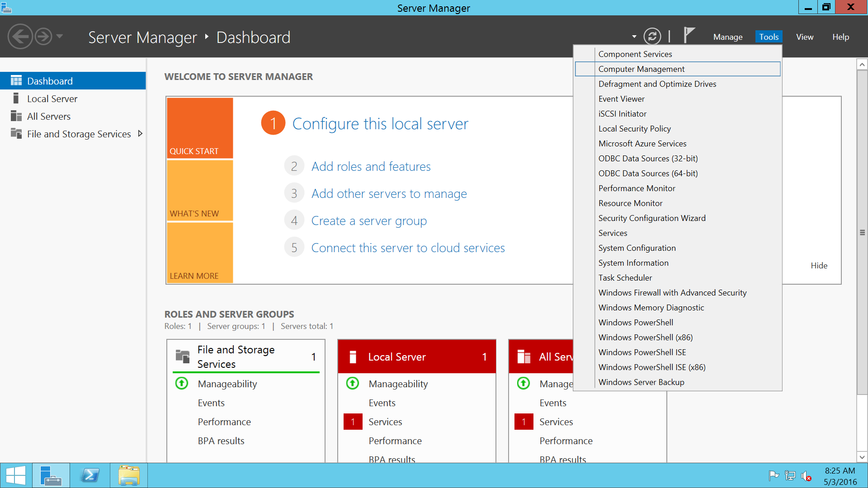Click the All Servers sidebar icon

tap(16, 116)
